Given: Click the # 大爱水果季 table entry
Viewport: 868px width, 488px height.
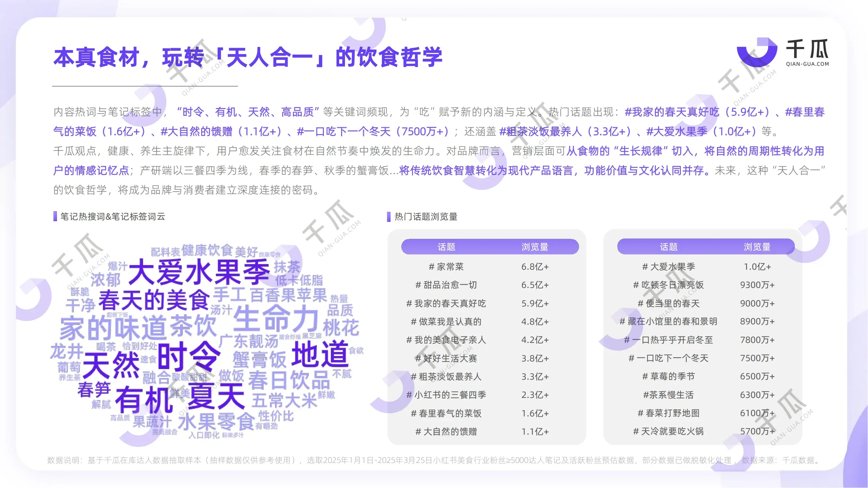Looking at the screenshot, I should (x=668, y=267).
